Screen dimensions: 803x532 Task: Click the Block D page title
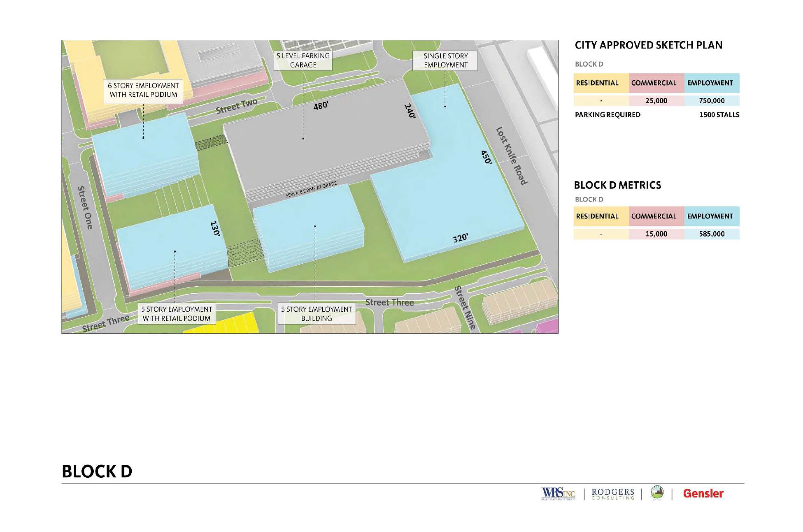click(x=97, y=471)
